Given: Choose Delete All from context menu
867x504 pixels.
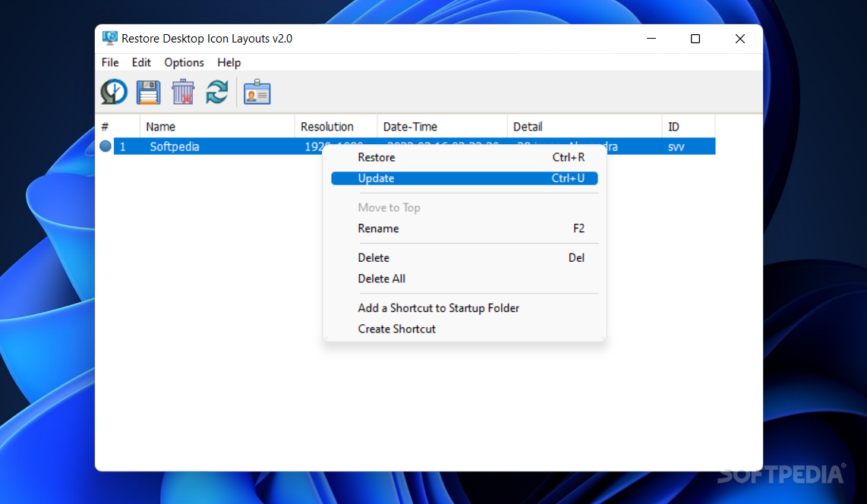Looking at the screenshot, I should (x=465, y=279).
